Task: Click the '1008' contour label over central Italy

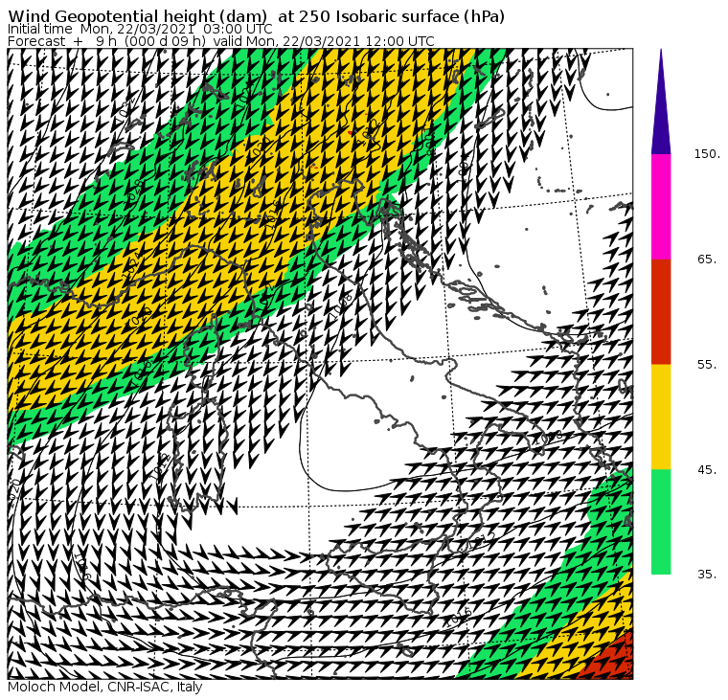Action: click(340, 305)
